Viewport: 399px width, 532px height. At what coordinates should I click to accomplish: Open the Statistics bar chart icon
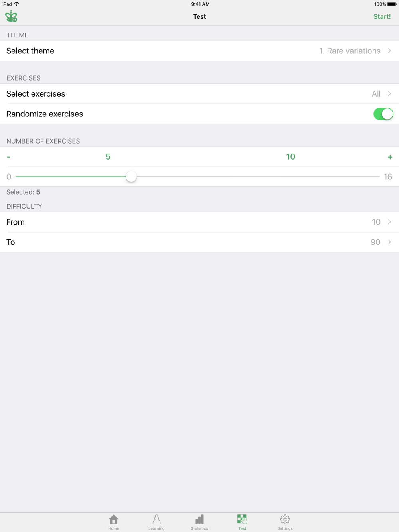(x=199, y=519)
